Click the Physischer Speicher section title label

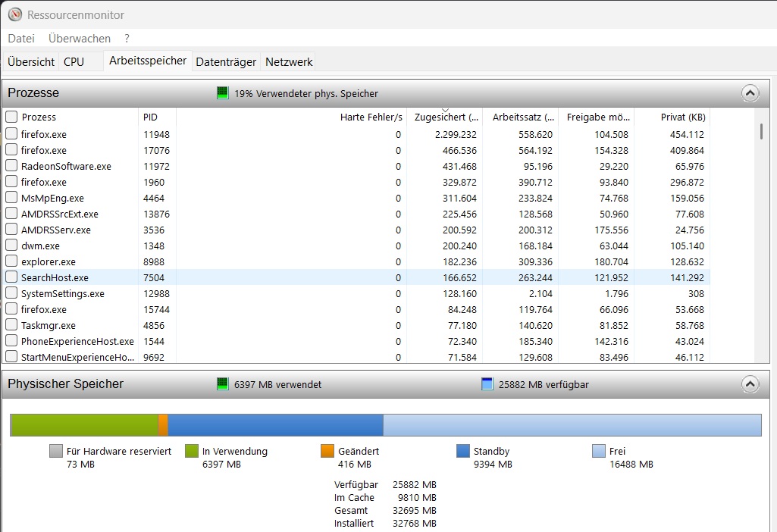(x=65, y=384)
